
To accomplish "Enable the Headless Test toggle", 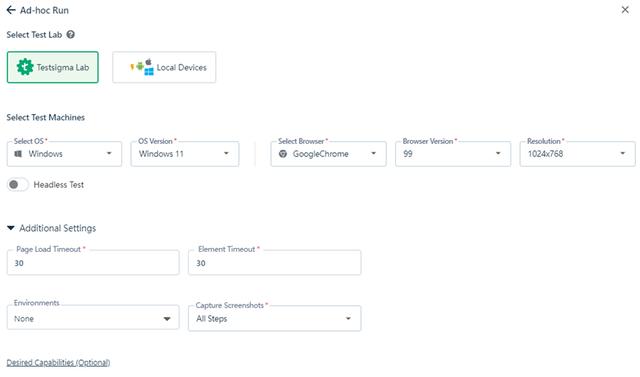I will (18, 184).
